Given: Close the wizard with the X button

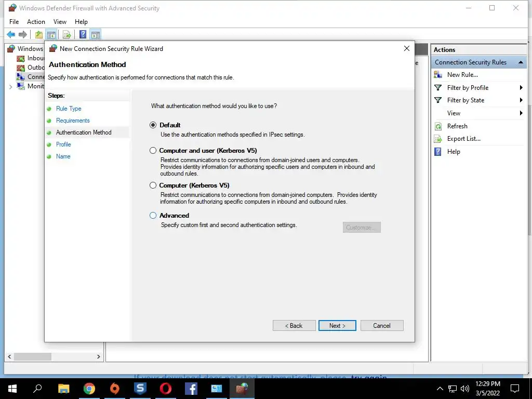Looking at the screenshot, I should pos(407,48).
